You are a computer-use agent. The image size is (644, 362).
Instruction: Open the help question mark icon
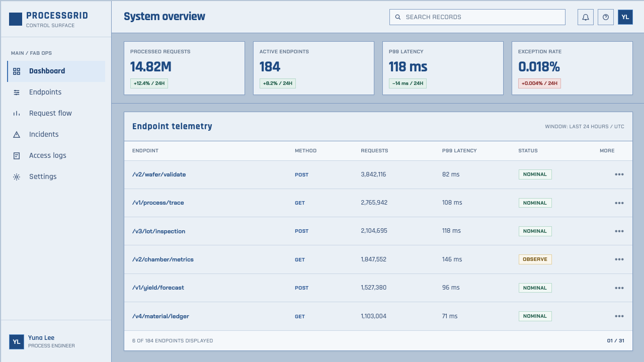[606, 17]
